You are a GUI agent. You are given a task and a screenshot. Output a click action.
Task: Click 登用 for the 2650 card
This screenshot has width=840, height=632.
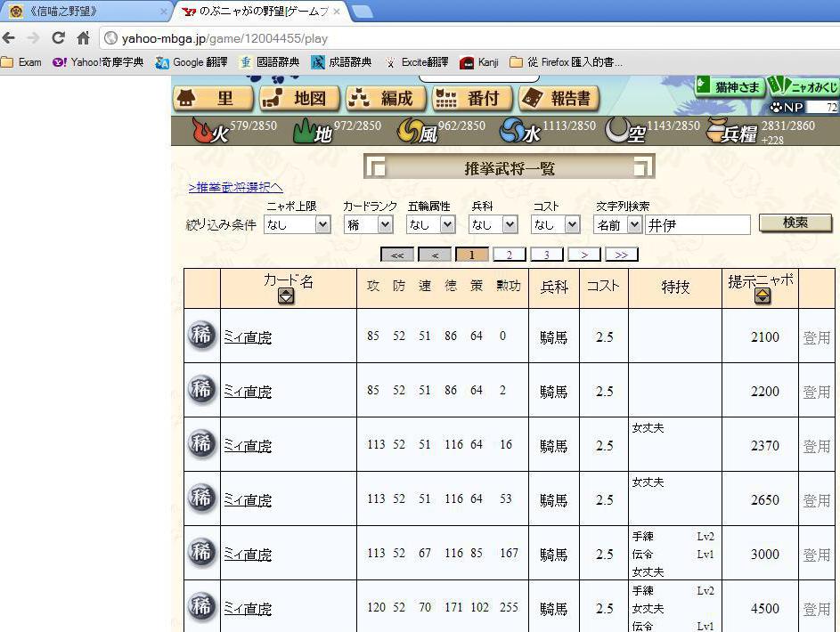(x=817, y=501)
